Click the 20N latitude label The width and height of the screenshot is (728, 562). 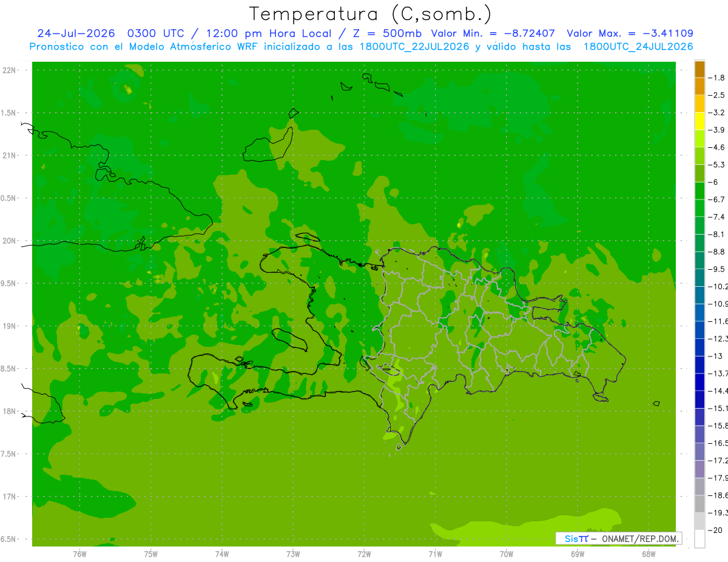(9, 241)
